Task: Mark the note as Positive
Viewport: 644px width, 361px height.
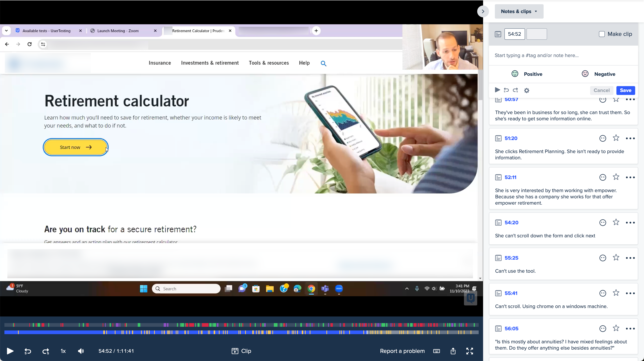Action: click(527, 74)
